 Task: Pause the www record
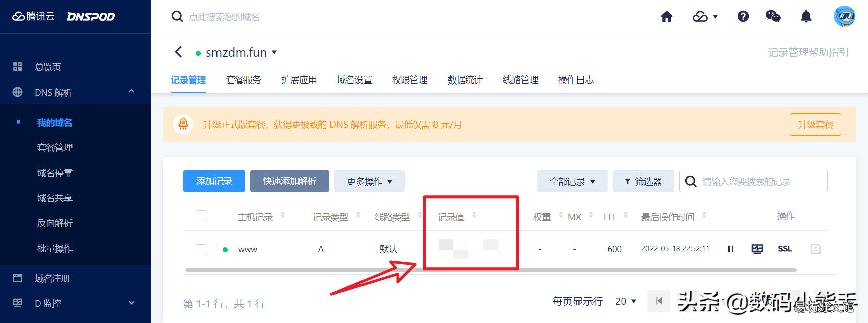click(731, 249)
